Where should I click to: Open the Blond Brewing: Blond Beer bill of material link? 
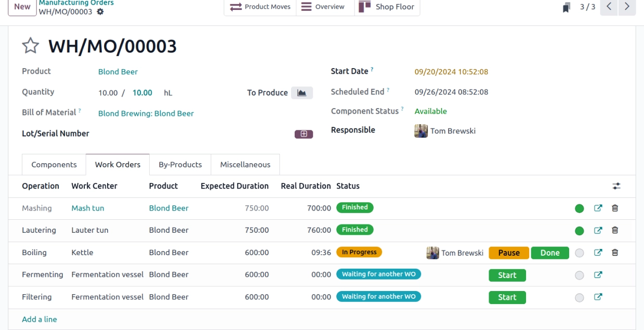point(146,113)
